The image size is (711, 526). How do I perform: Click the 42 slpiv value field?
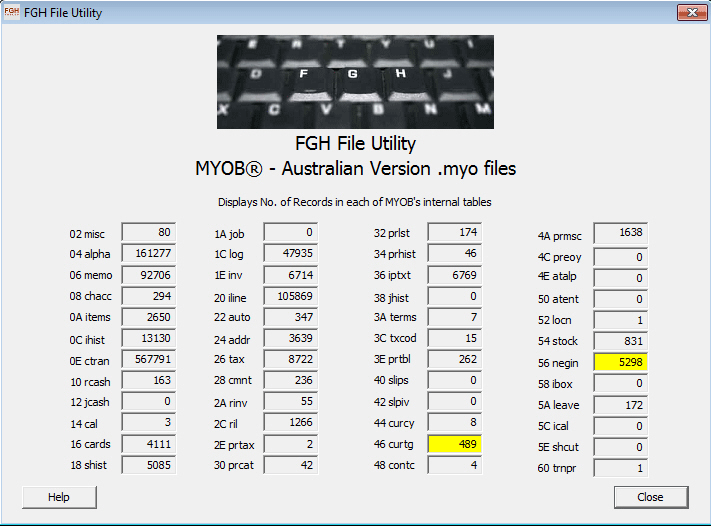click(454, 401)
